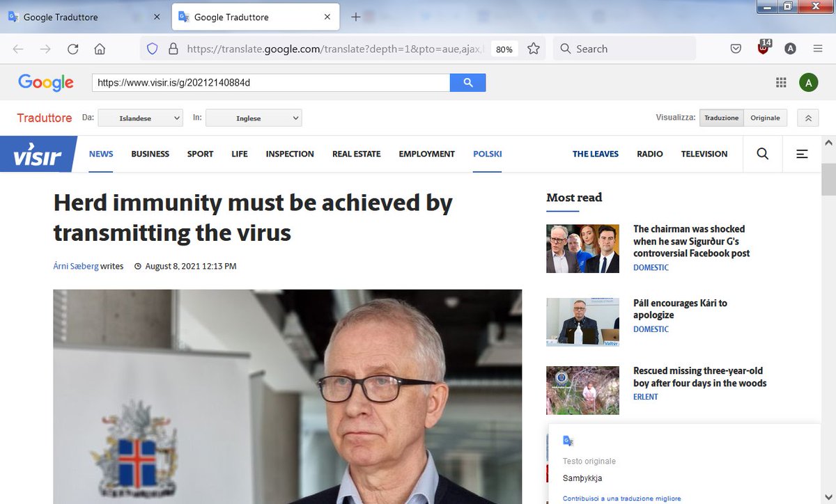Image resolution: width=836 pixels, height=504 pixels.
Task: Open the POLSKI section
Action: point(487,154)
